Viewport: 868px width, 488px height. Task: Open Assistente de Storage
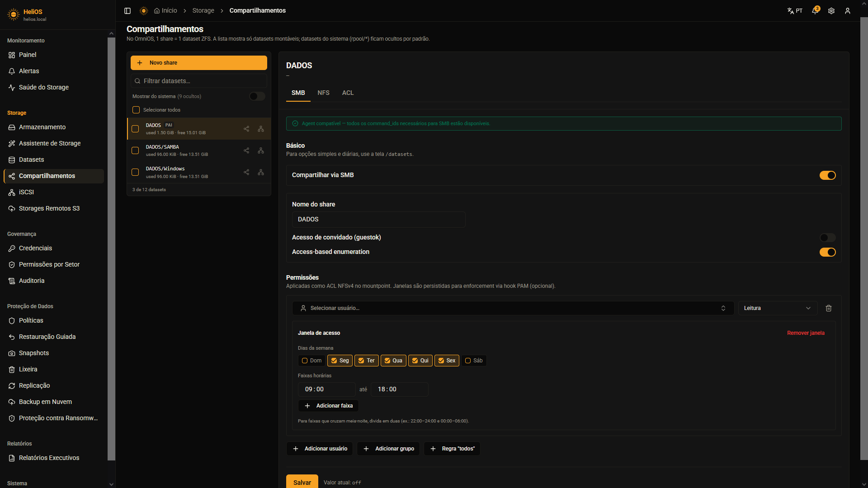click(53, 143)
